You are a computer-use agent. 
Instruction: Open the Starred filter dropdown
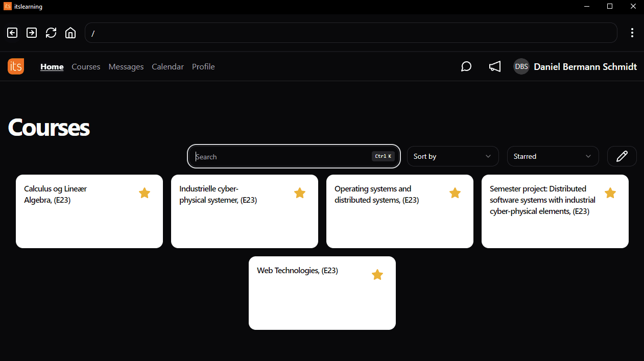coord(553,156)
